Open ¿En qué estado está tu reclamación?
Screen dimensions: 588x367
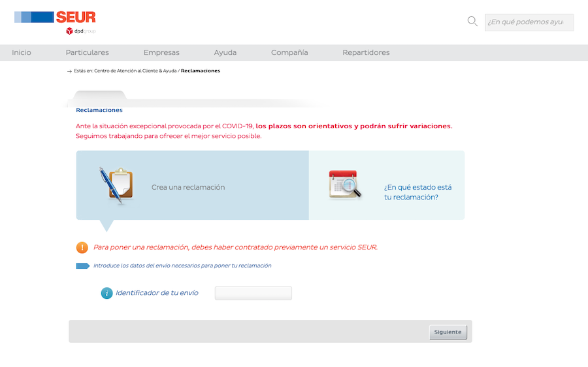(x=417, y=192)
